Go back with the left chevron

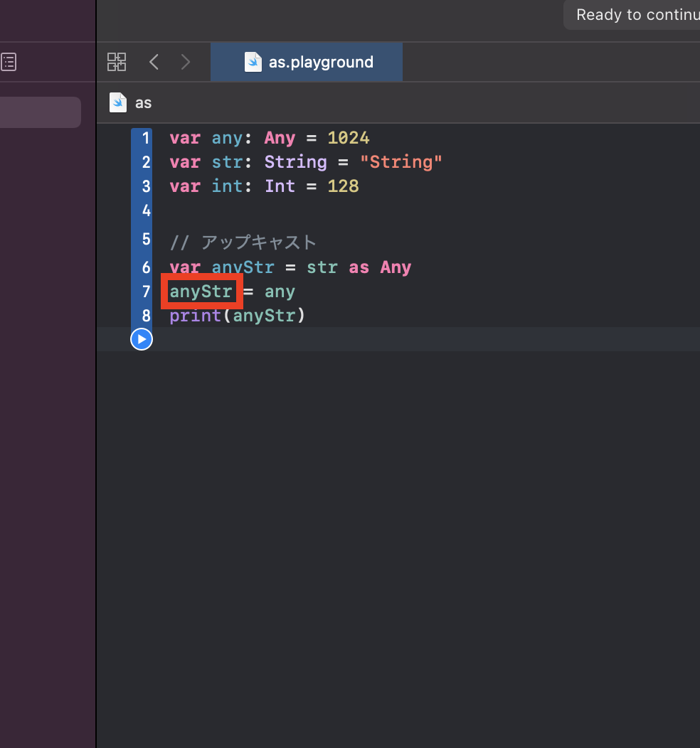154,62
